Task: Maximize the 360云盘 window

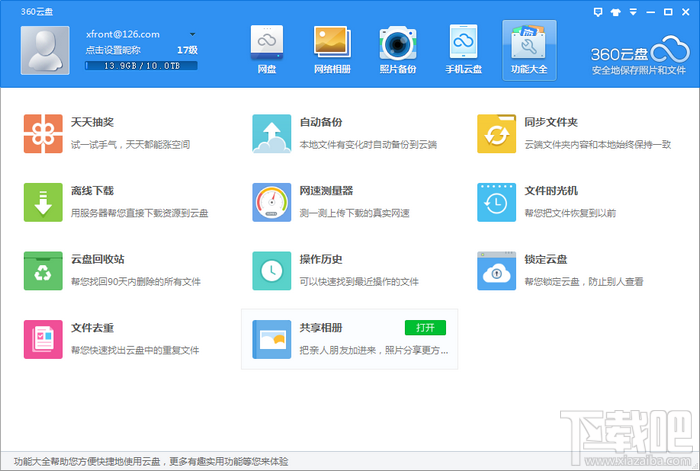Action: click(668, 12)
